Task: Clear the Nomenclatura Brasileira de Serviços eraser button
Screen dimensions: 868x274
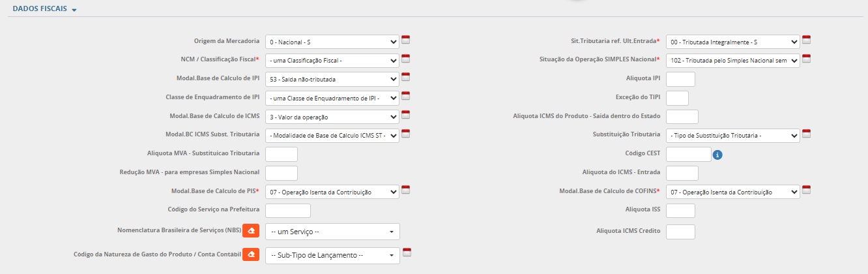Action: click(251, 231)
